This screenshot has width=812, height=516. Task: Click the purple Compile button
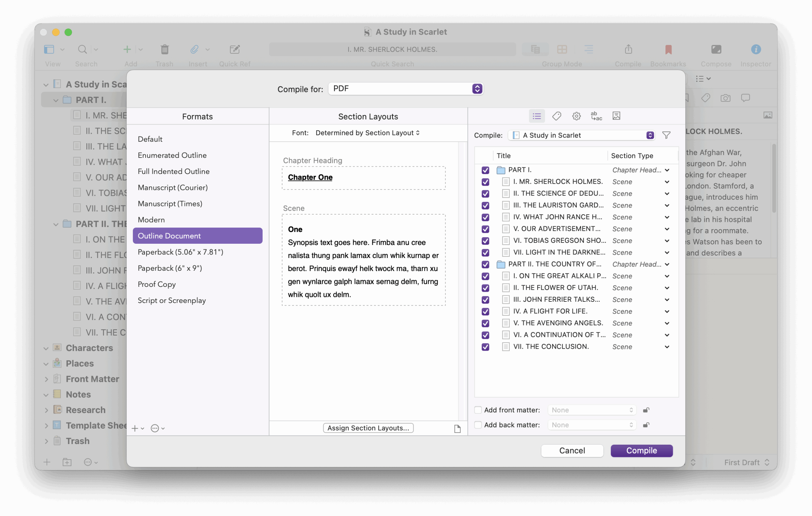pyautogui.click(x=641, y=451)
